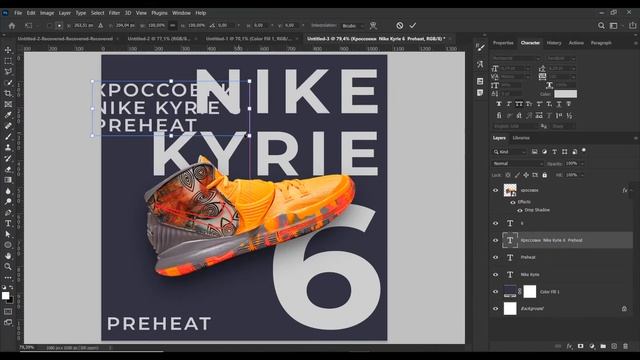Viewport: 640px width, 360px height.
Task: Open the Plugins menu
Action: point(159,13)
